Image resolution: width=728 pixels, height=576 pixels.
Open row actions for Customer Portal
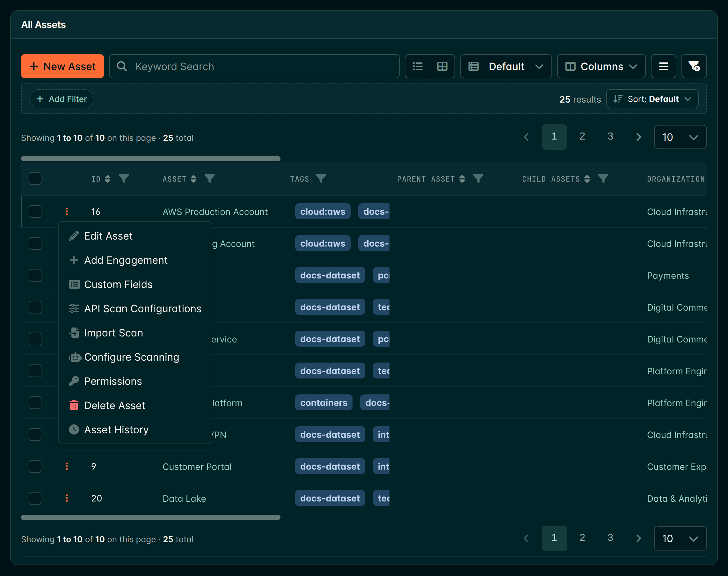pos(67,466)
